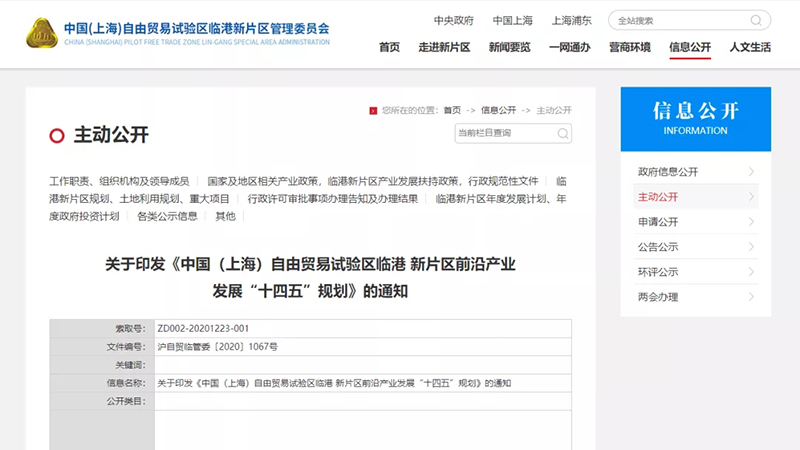The image size is (800, 450).
Task: Click the red breadcrumb location icon
Action: (x=373, y=110)
